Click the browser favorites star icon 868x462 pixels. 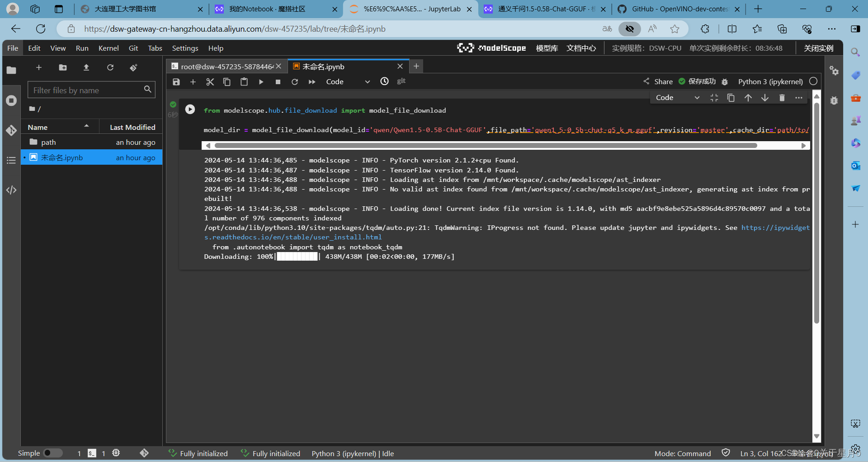click(x=675, y=29)
